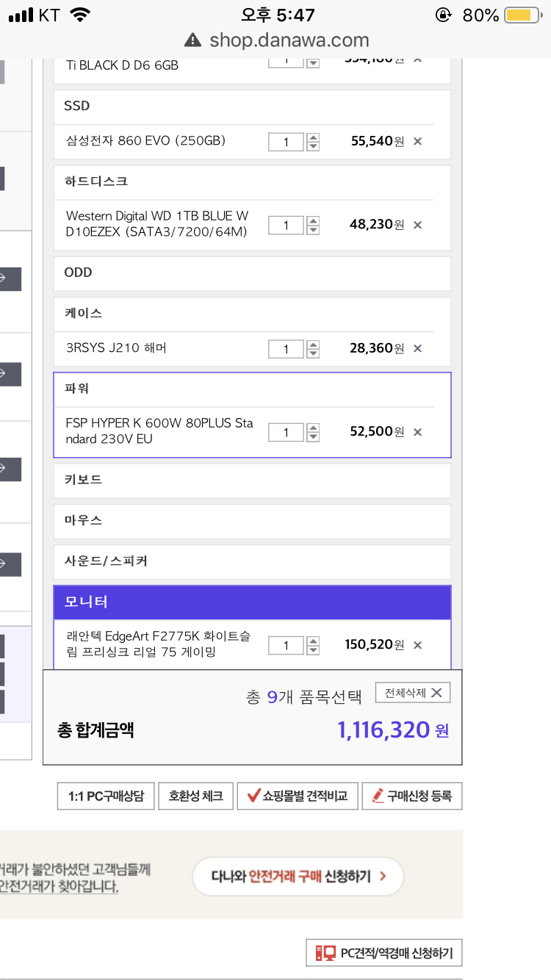The image size is (551, 980).
Task: Click the 52,500원 power supply price
Action: click(377, 432)
